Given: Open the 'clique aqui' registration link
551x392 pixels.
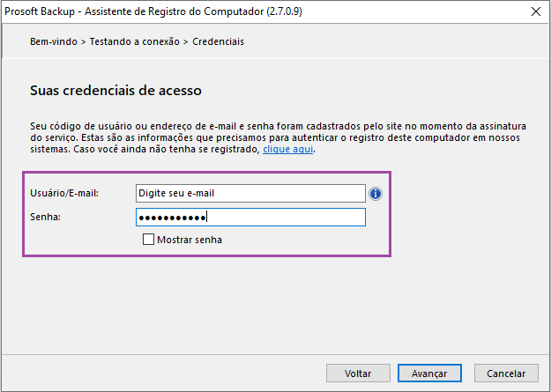Looking at the screenshot, I should pos(287,149).
